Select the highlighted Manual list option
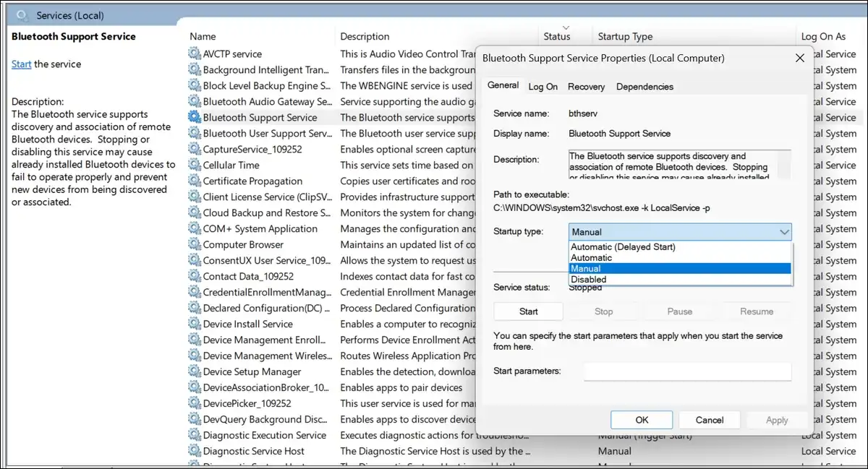The image size is (868, 469). click(x=680, y=268)
